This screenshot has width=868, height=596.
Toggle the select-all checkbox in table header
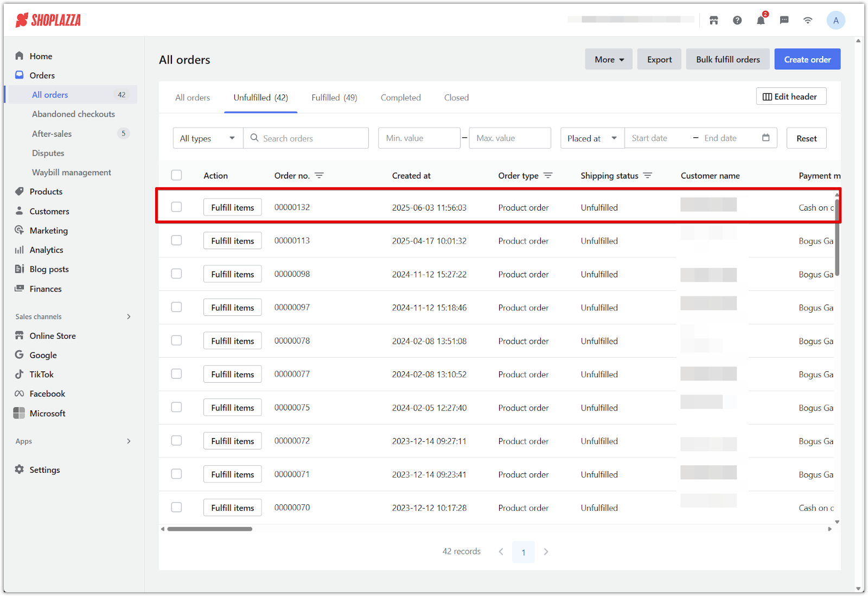tap(176, 175)
